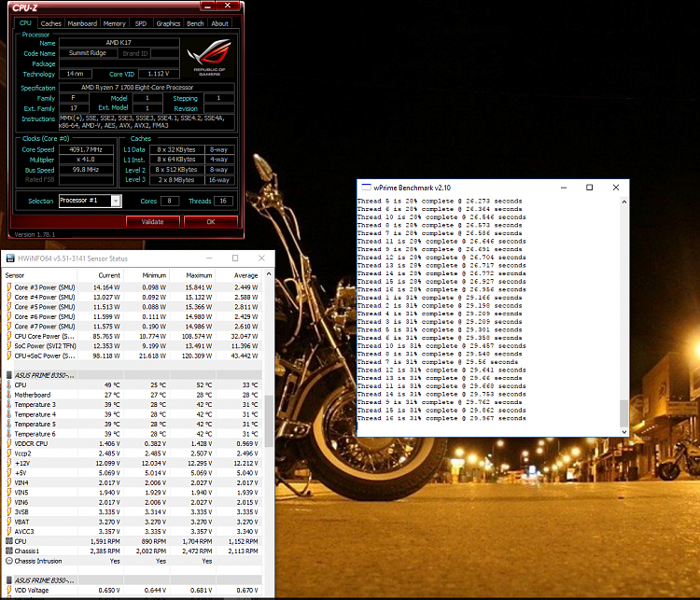This screenshot has width=700, height=600.
Task: Select the ASUS PRIME B350 sensor group icon
Action: coord(8,374)
